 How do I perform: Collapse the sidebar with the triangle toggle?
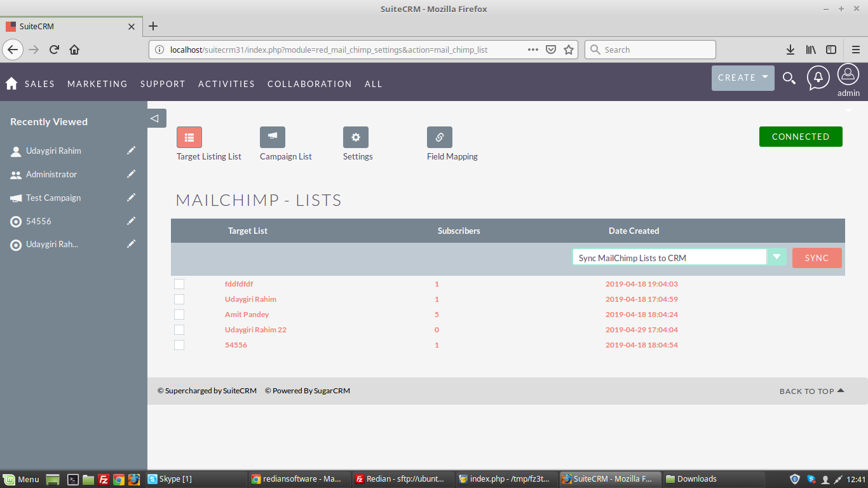[x=156, y=118]
